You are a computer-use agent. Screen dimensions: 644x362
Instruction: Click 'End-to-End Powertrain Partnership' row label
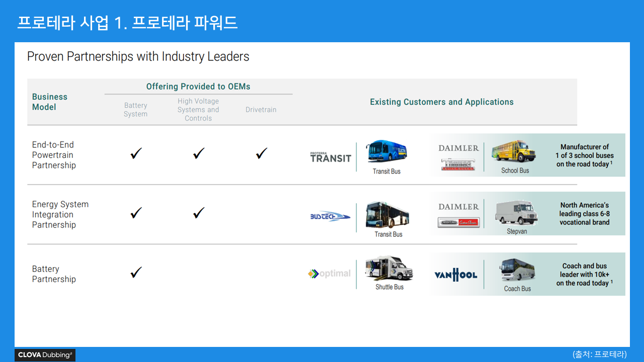tap(54, 155)
